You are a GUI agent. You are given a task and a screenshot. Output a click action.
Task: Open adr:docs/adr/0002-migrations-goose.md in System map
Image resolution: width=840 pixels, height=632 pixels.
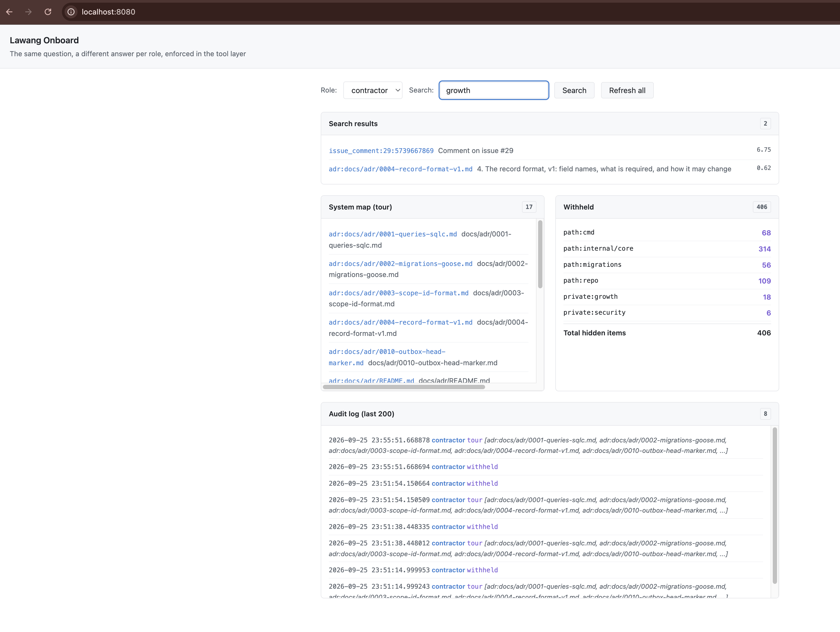(400, 264)
